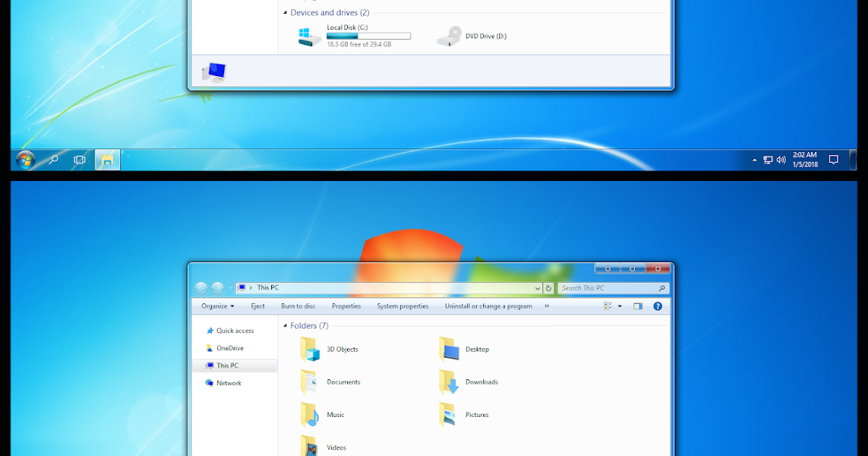Open Task View from the taskbar
868x456 pixels.
pyautogui.click(x=80, y=160)
